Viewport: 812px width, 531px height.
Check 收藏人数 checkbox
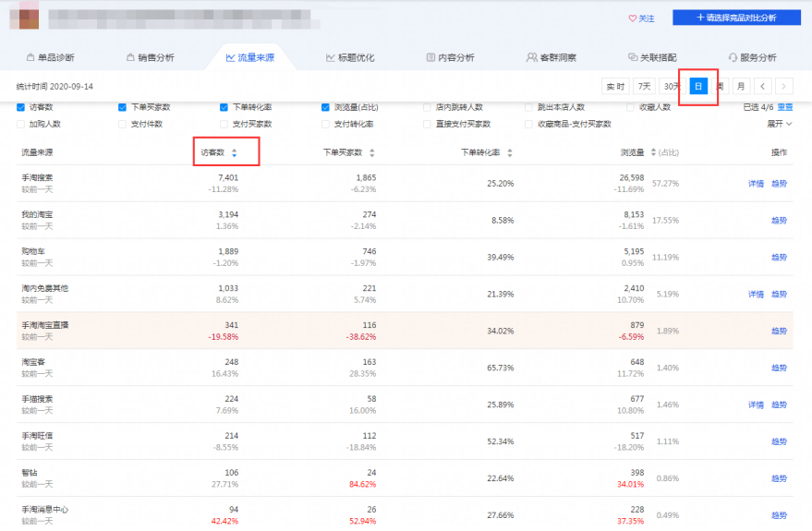[630, 107]
